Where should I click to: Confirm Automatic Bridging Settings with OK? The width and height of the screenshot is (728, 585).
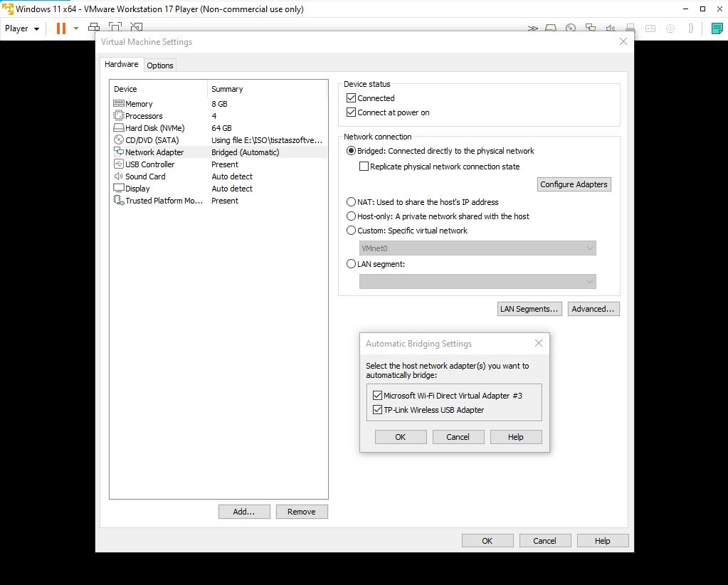pyautogui.click(x=401, y=437)
